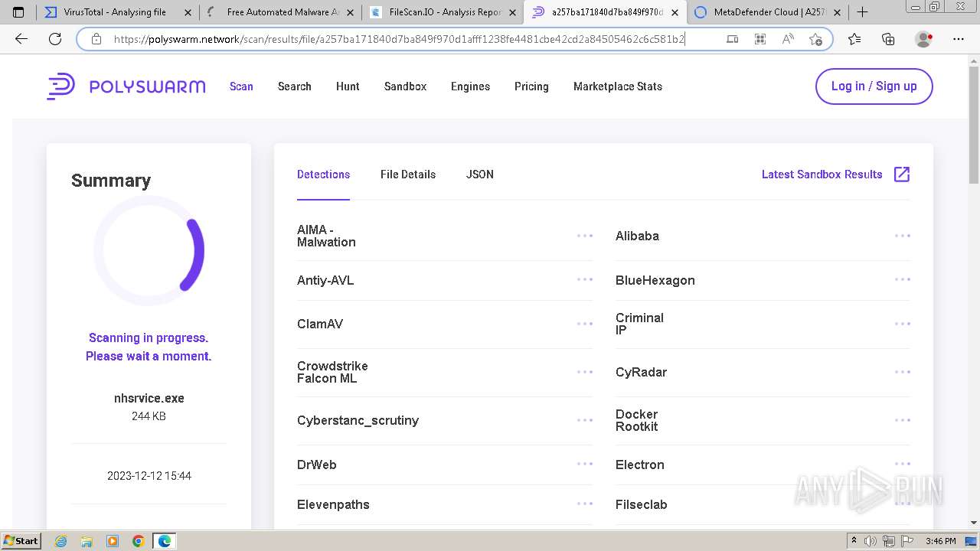The width and height of the screenshot is (980, 551).
Task: View site information via the lock icon
Action: point(96,39)
